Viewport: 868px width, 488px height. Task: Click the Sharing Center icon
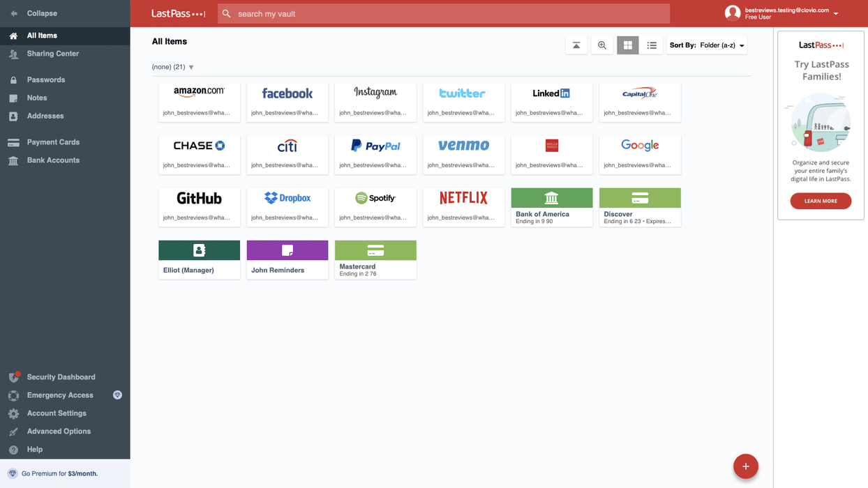click(x=14, y=53)
